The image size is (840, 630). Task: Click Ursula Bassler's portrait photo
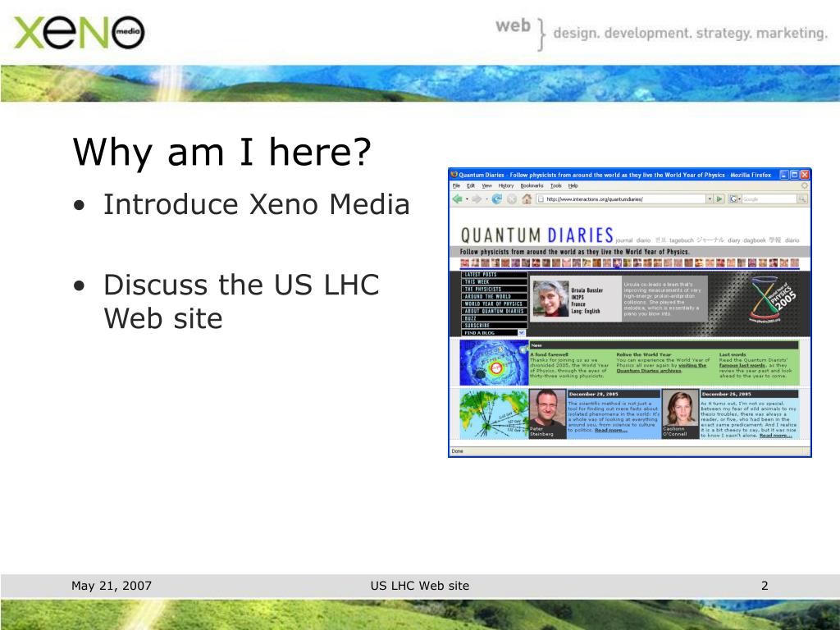(550, 299)
